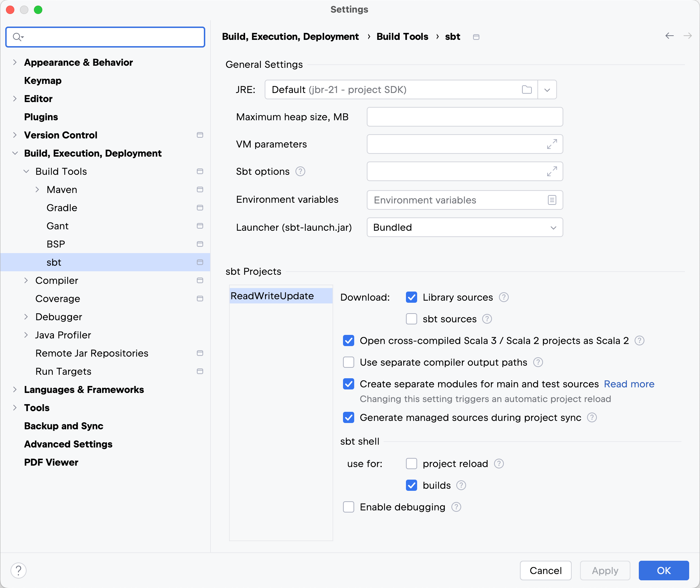Click the help icon at bottom left
This screenshot has width=700, height=588.
point(19,570)
